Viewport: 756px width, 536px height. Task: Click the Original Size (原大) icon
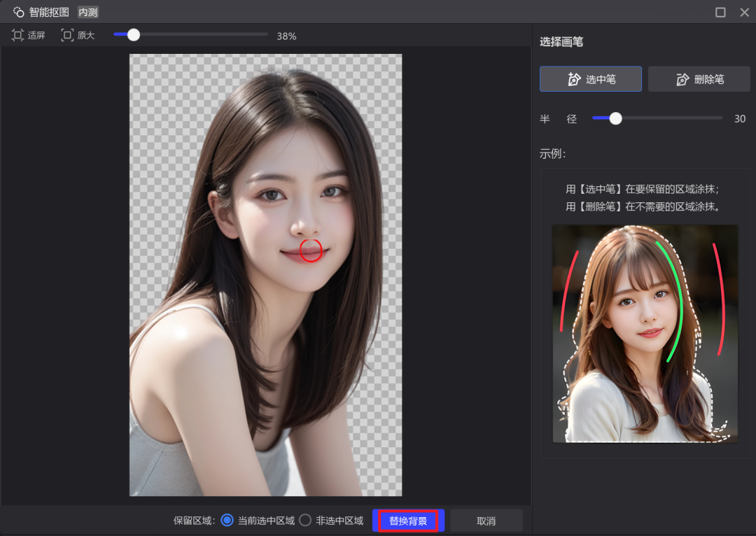pos(67,35)
